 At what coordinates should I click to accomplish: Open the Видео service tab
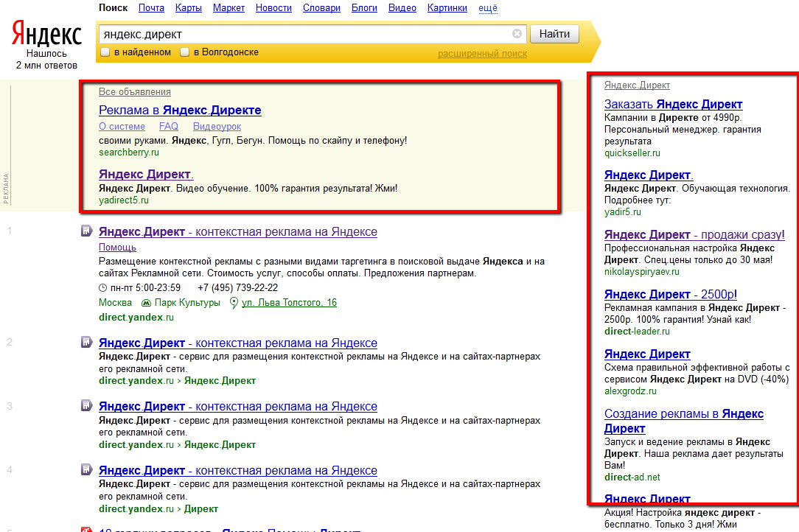402,8
